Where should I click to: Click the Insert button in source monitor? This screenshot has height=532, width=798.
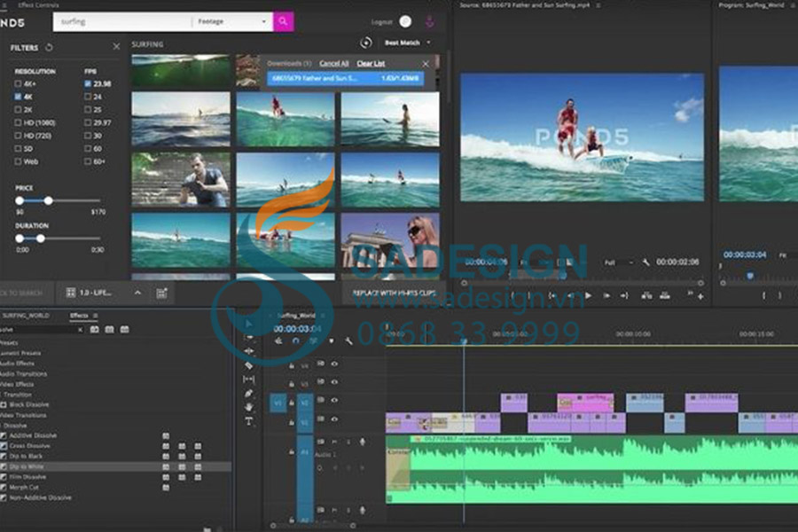[x=647, y=295]
